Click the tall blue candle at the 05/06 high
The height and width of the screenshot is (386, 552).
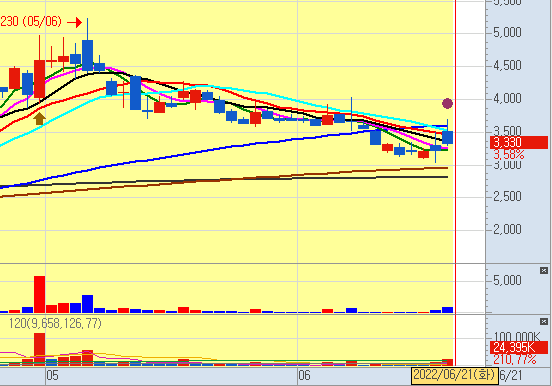(87, 55)
